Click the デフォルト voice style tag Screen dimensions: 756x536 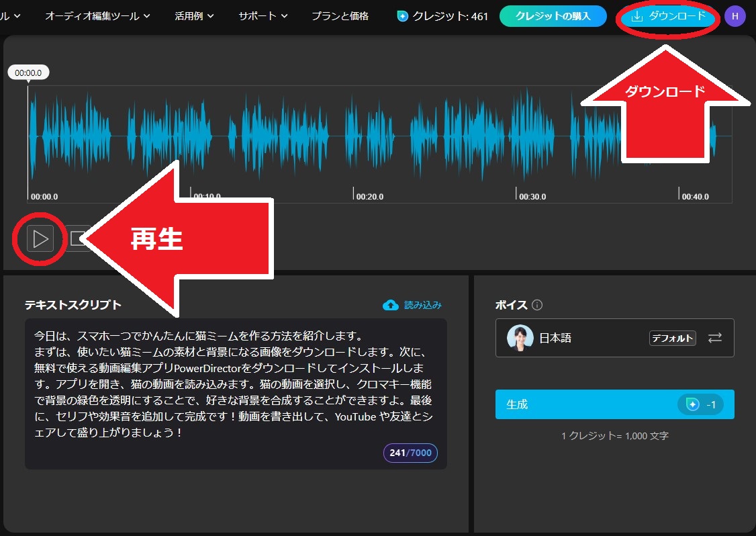coord(673,339)
